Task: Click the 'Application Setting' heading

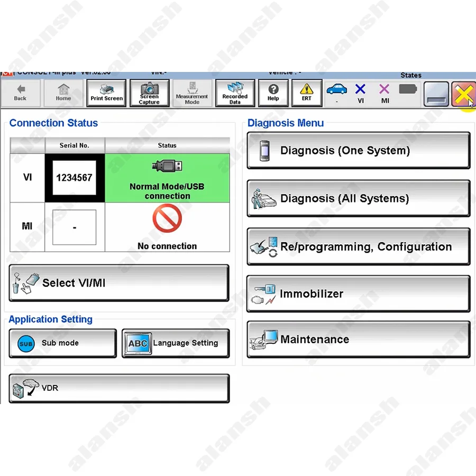Action: click(x=51, y=319)
